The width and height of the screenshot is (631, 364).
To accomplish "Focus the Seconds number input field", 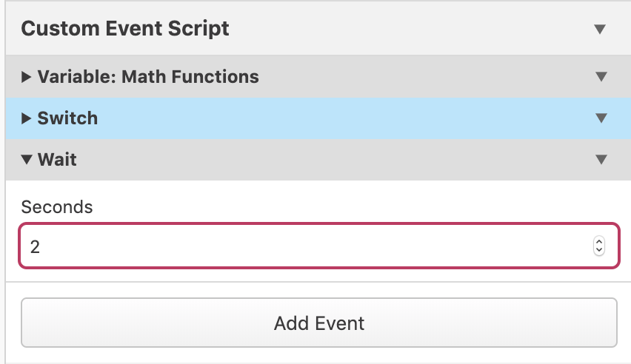I will pos(319,246).
